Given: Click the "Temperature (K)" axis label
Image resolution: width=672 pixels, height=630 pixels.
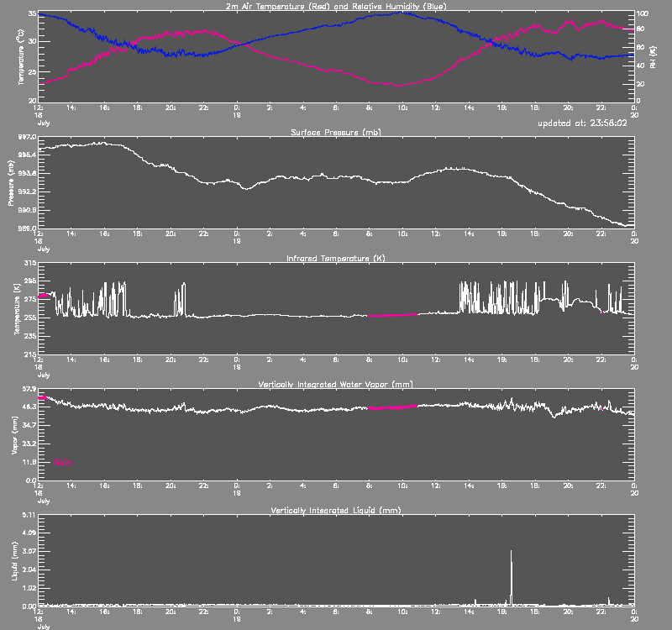Looking at the screenshot, I should tap(17, 309).
